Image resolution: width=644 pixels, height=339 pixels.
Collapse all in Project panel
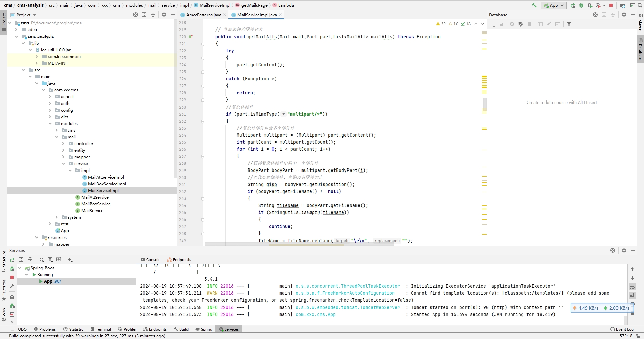[153, 15]
